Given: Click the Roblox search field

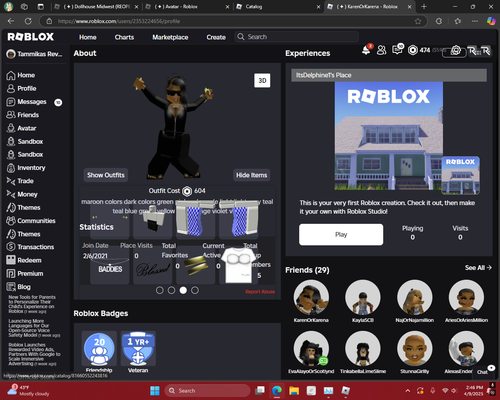Looking at the screenshot, I should coord(297,37).
